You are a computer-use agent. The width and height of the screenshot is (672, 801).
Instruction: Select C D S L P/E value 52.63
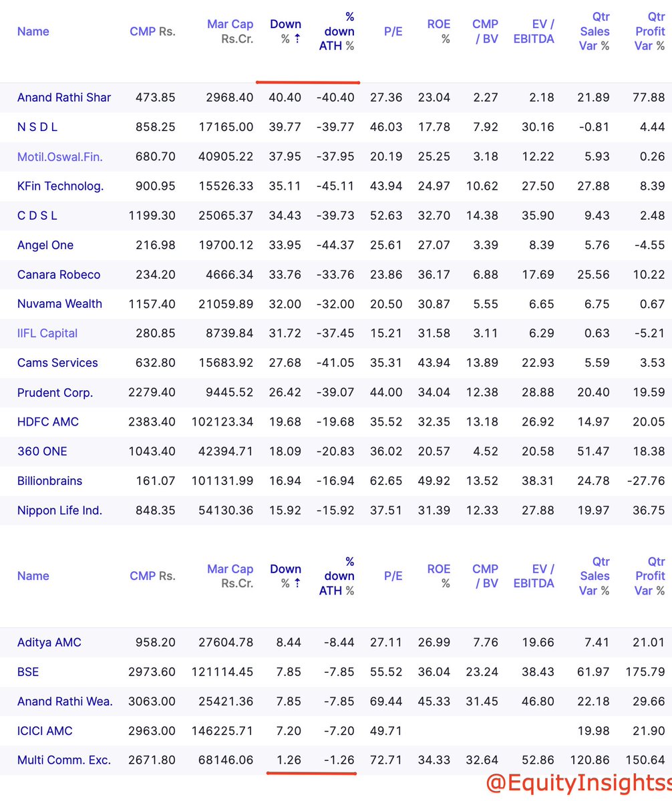tap(386, 216)
